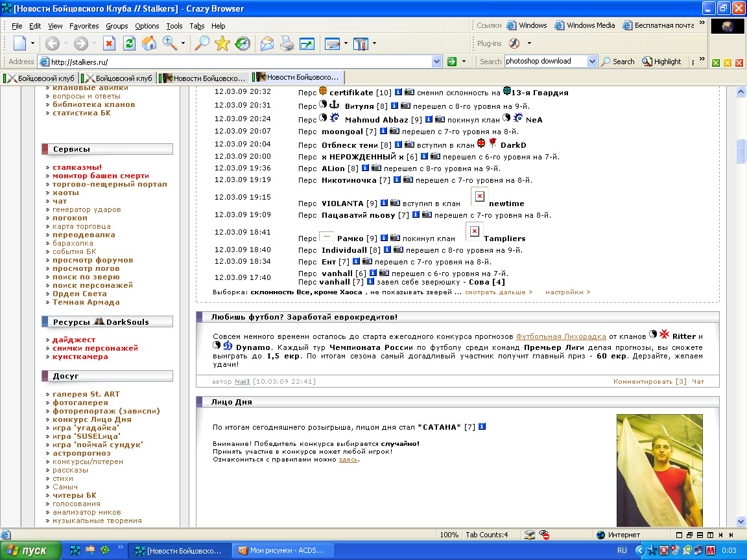Open the Футбольная Лихорадка link
This screenshot has height=560, width=747.
[561, 336]
